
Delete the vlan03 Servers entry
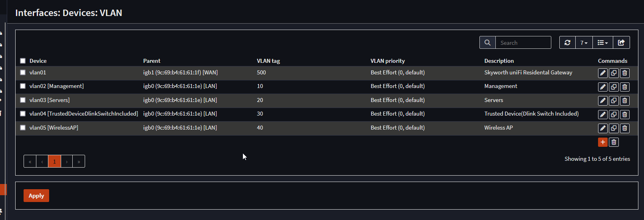(625, 100)
